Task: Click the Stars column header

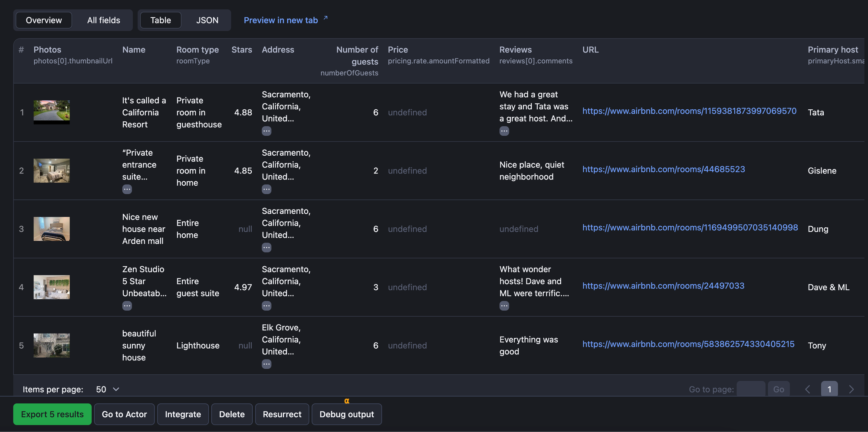Action: (242, 50)
